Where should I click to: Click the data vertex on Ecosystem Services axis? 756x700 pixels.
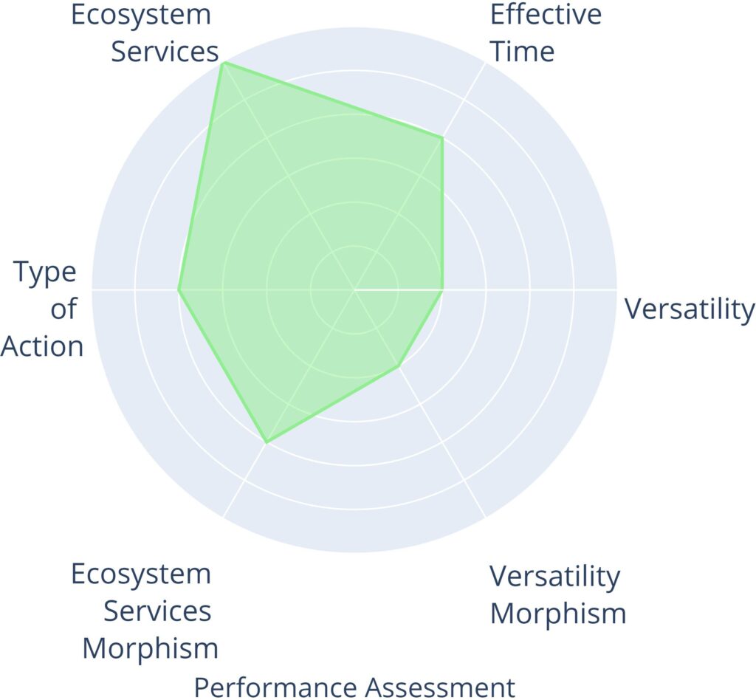pos(223,63)
